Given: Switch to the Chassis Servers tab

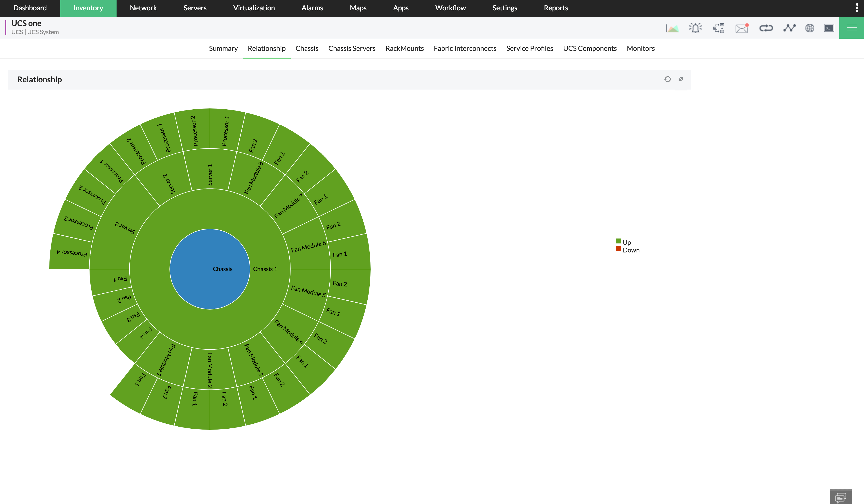Looking at the screenshot, I should pos(352,48).
